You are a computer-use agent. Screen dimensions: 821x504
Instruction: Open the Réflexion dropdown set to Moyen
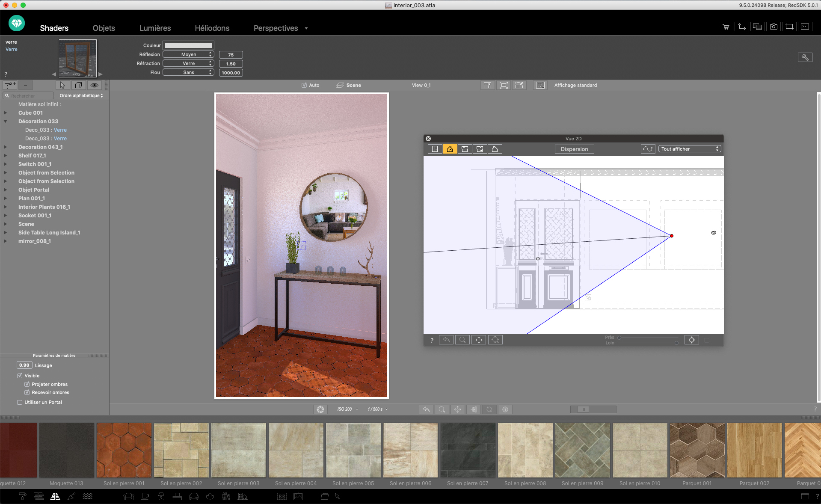tap(188, 54)
